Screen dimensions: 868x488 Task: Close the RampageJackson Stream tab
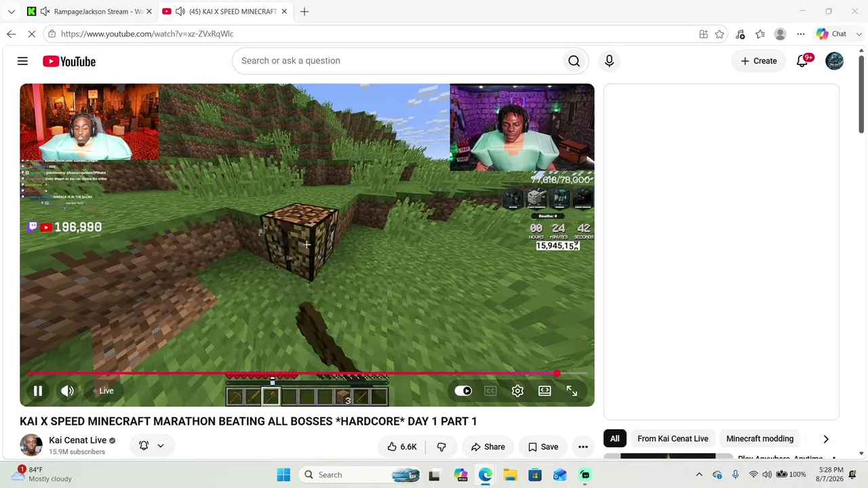(x=149, y=12)
